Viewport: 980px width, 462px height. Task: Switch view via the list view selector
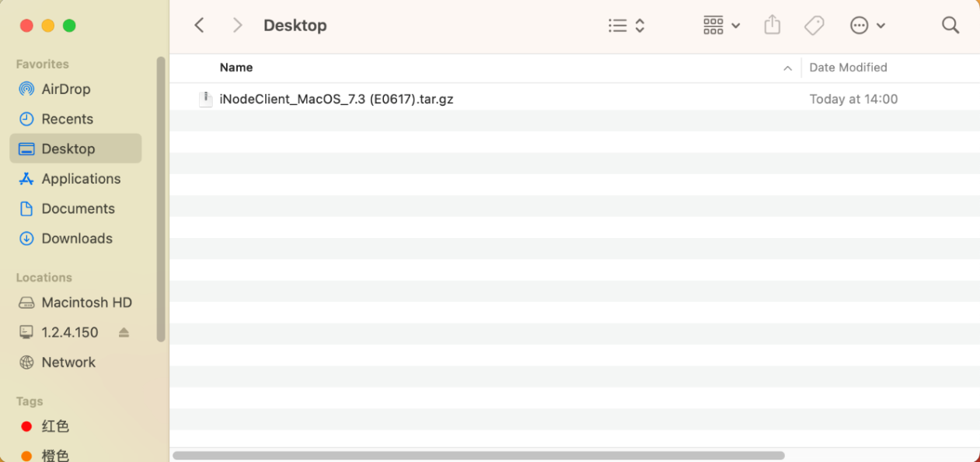pos(626,26)
